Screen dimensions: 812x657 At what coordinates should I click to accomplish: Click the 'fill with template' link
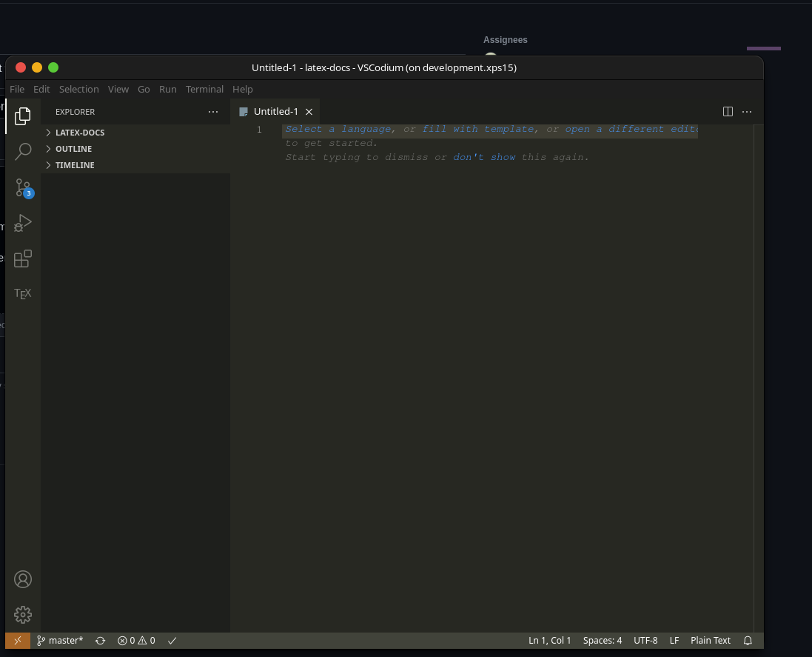[477, 129]
